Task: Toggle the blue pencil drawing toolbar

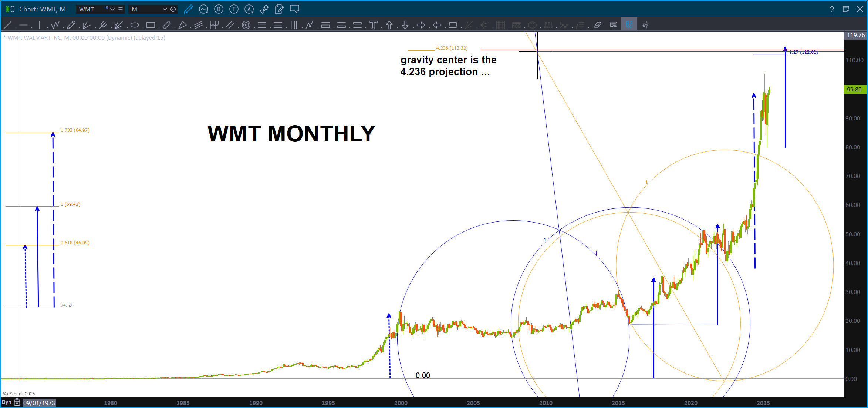Action: (188, 9)
